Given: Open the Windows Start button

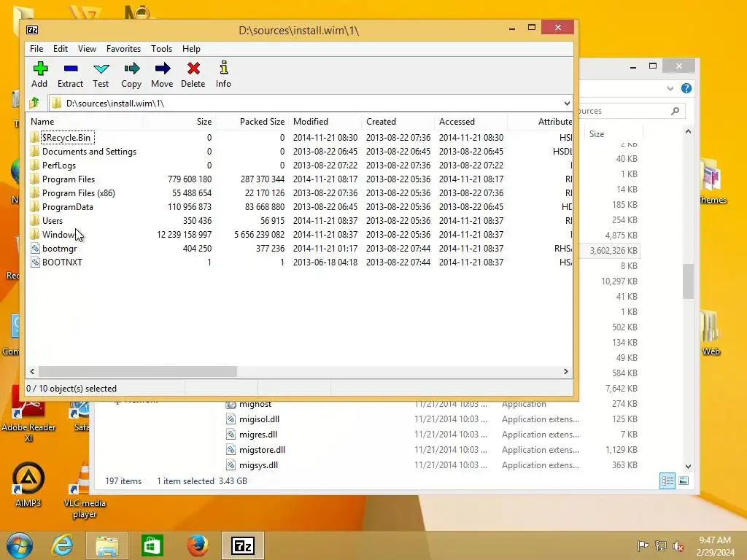Looking at the screenshot, I should [x=20, y=545].
